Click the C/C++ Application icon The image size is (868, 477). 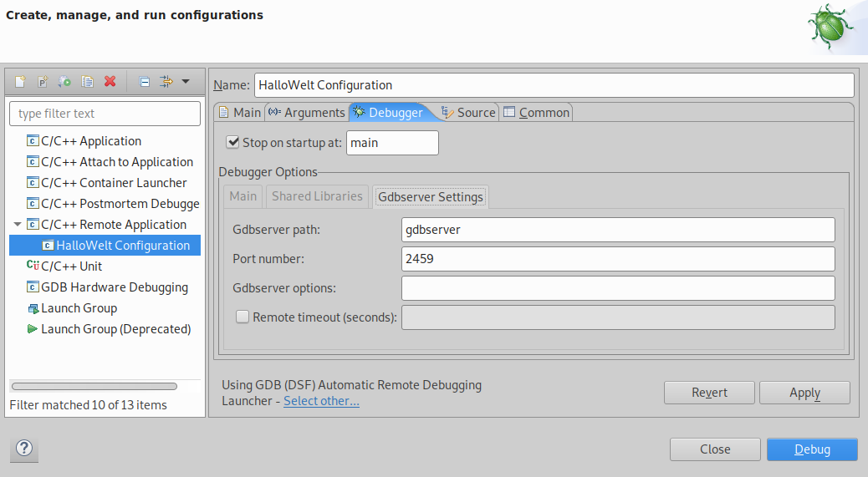[33, 140]
